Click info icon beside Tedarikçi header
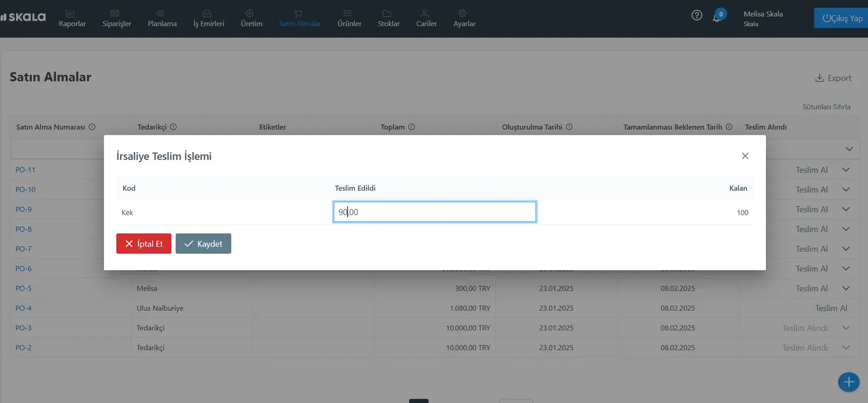 point(174,127)
